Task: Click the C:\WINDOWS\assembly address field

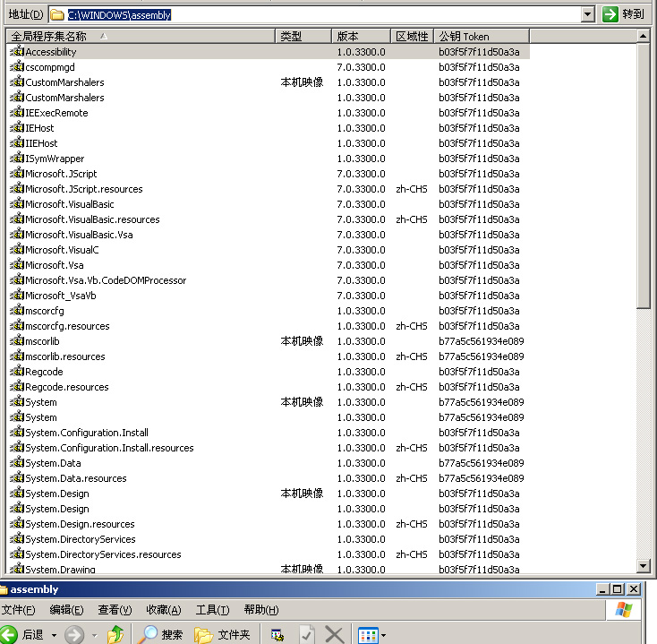Action: click(x=314, y=14)
